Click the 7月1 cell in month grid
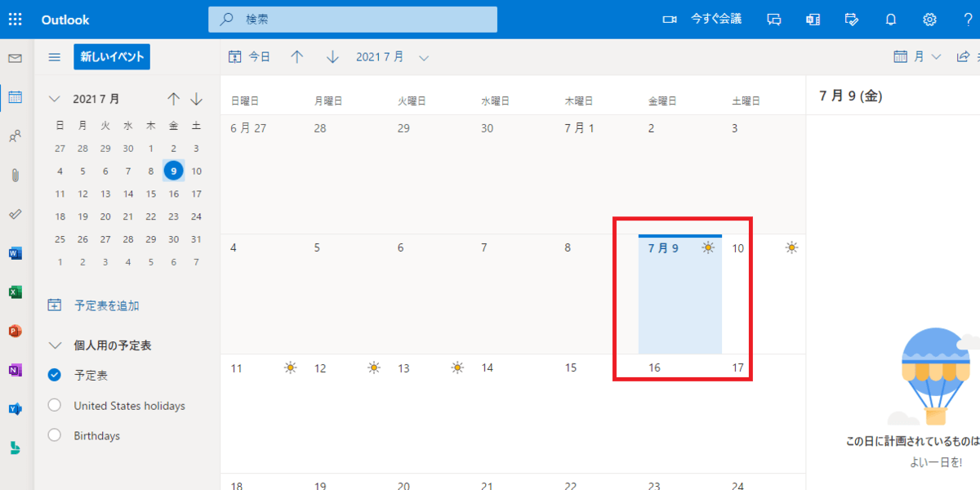The height and width of the screenshot is (490, 980). coord(597,175)
